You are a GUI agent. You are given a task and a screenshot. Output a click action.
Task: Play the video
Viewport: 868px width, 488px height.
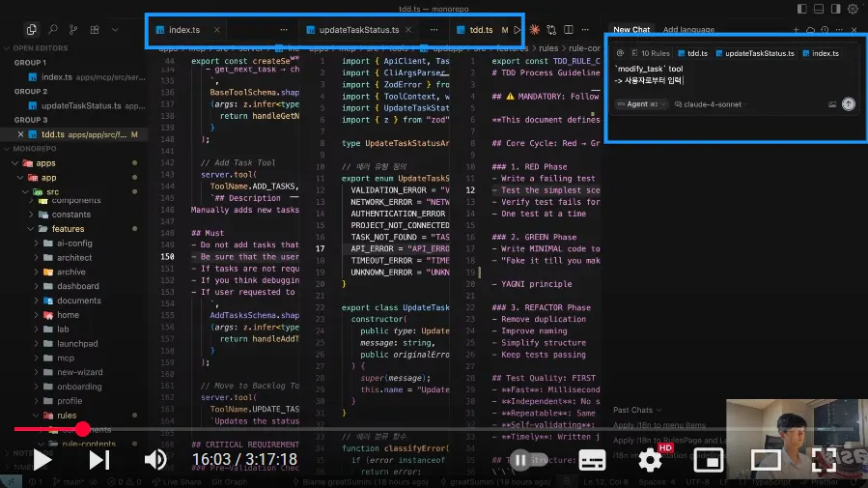[42, 460]
